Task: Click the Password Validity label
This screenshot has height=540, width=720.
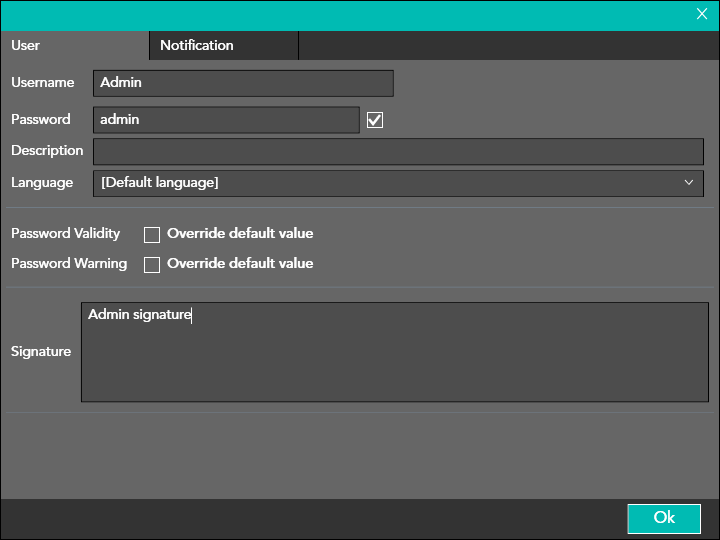Action: (x=65, y=233)
